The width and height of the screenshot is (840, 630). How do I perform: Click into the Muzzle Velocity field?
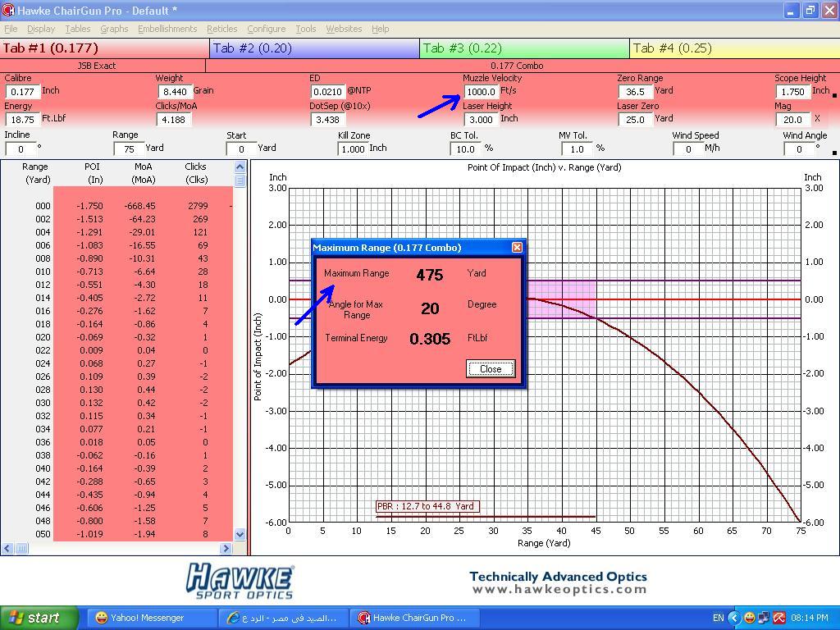point(480,92)
